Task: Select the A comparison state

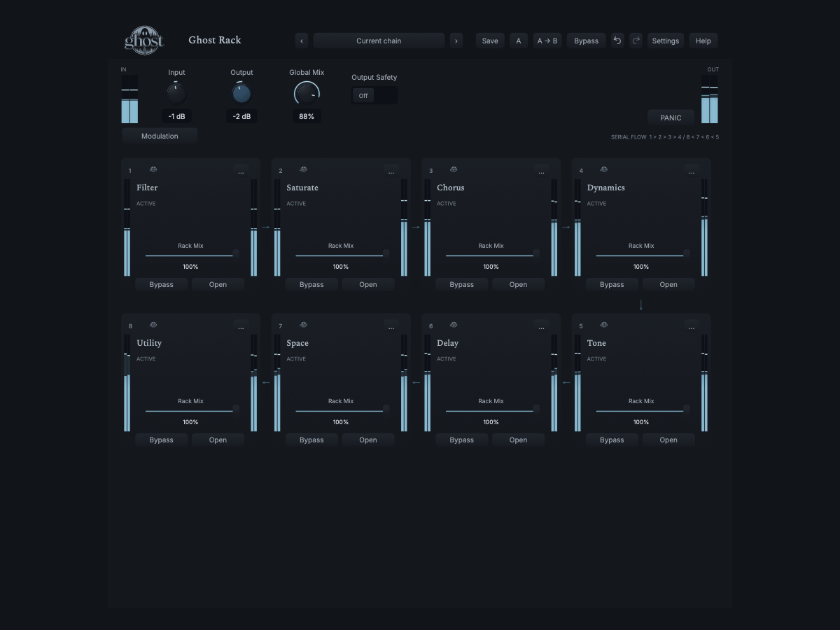Action: (519, 41)
